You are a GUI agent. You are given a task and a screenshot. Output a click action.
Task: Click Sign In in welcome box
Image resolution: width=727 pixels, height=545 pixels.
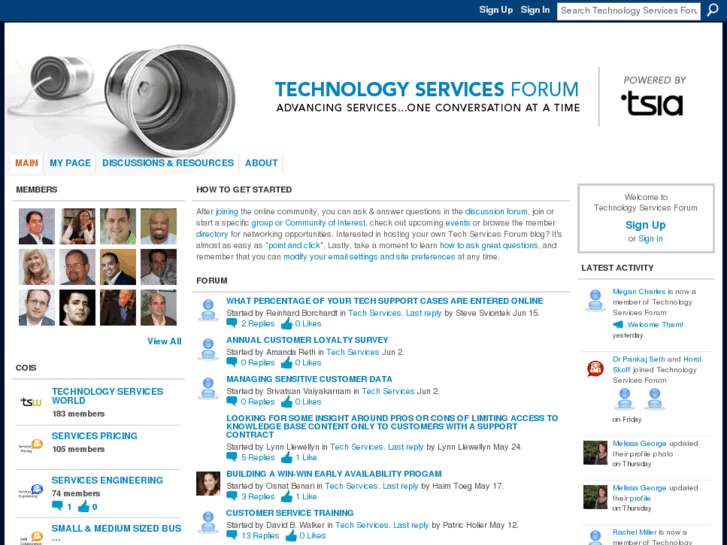point(650,238)
